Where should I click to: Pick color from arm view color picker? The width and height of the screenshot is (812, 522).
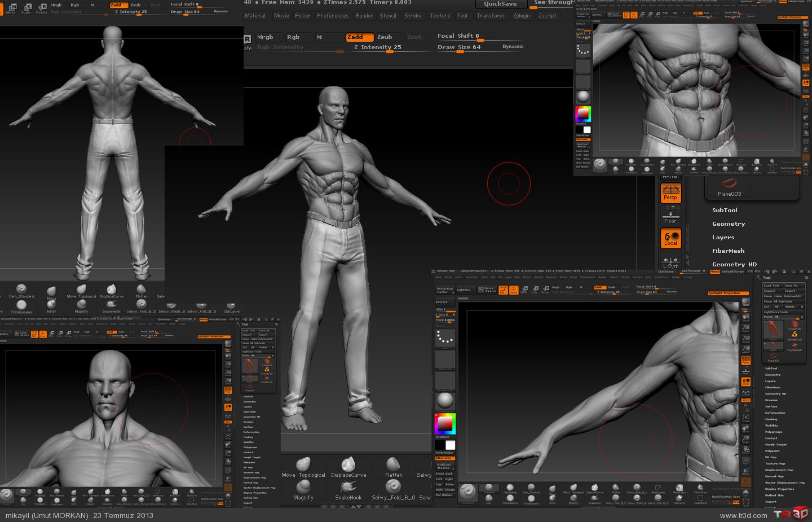point(445,423)
